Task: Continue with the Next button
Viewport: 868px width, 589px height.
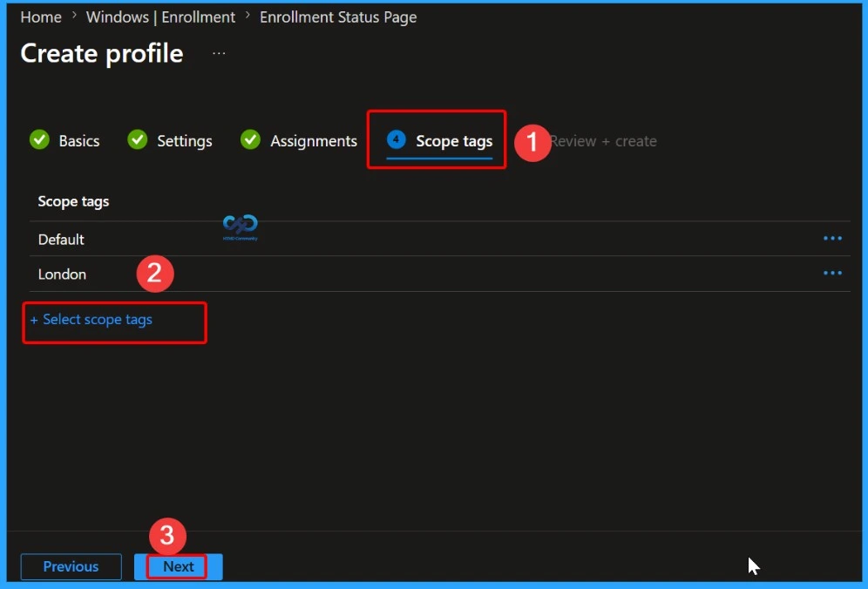Action: click(179, 567)
